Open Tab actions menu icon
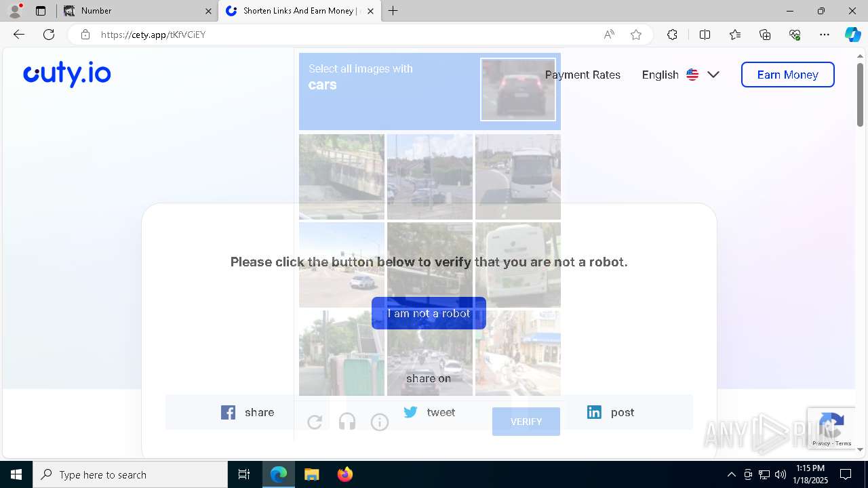The image size is (868, 488). 41,11
